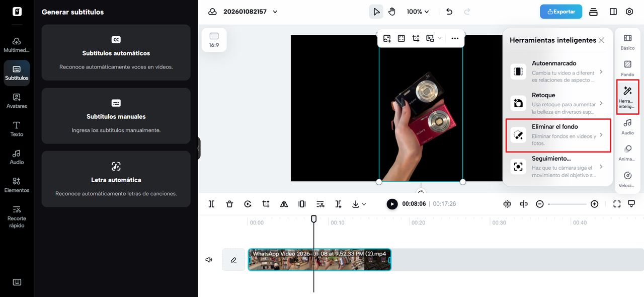The image size is (644, 297).
Task: Select the hand pan tool
Action: [x=392, y=12]
